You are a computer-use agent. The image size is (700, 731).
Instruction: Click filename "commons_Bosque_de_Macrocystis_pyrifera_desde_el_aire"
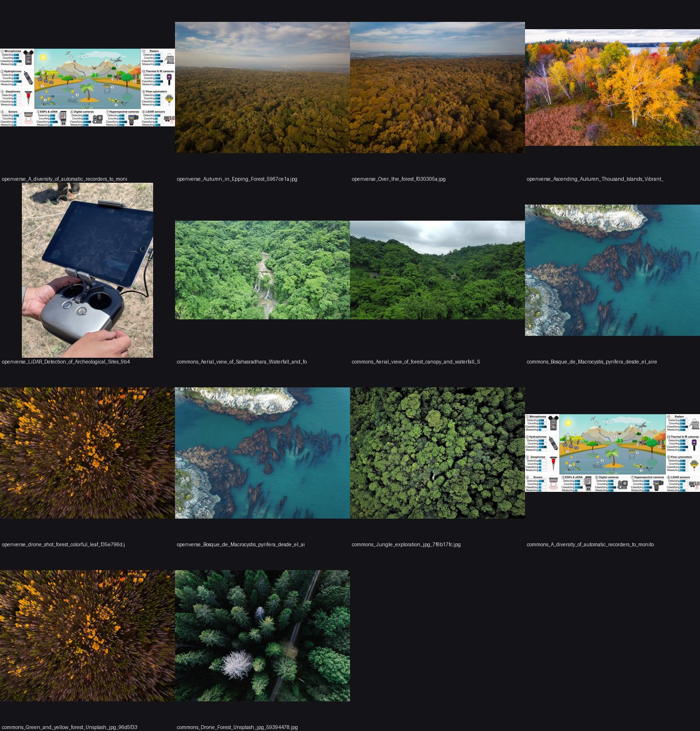[x=592, y=362]
